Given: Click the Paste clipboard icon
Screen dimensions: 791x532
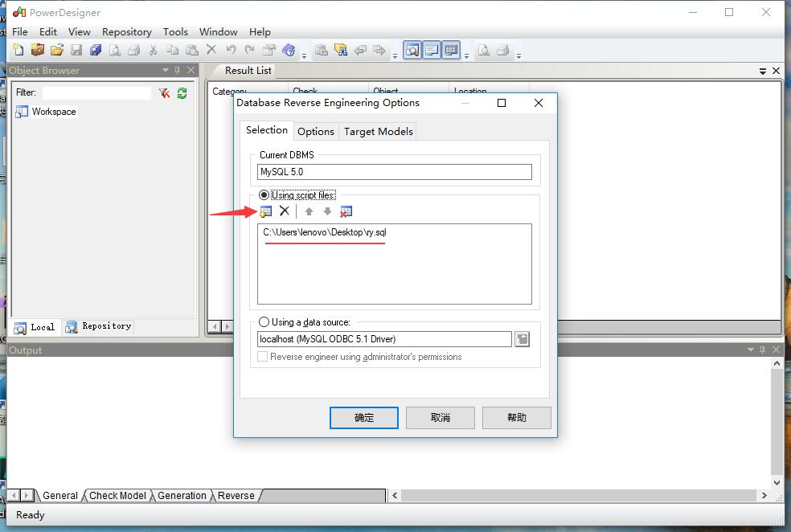Looking at the screenshot, I should (x=192, y=50).
